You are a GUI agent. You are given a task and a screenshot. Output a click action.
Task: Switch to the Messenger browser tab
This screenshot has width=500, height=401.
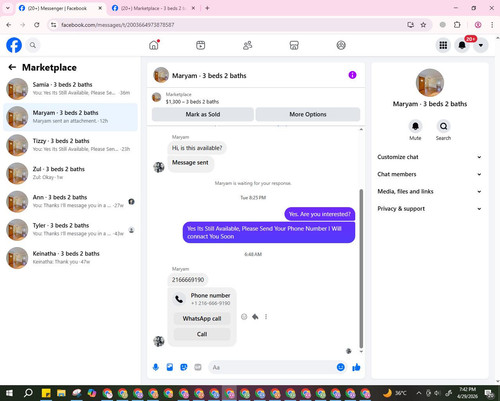pos(60,8)
